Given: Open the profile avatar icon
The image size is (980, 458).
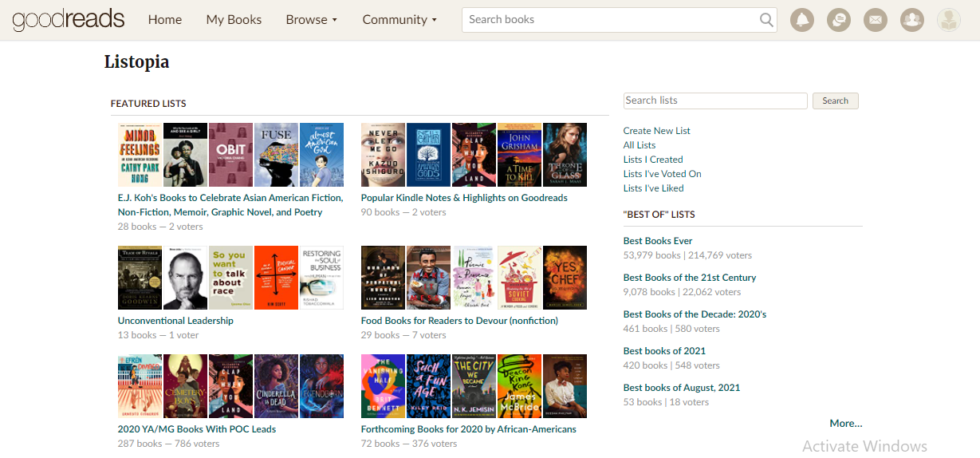Looking at the screenshot, I should (x=949, y=20).
